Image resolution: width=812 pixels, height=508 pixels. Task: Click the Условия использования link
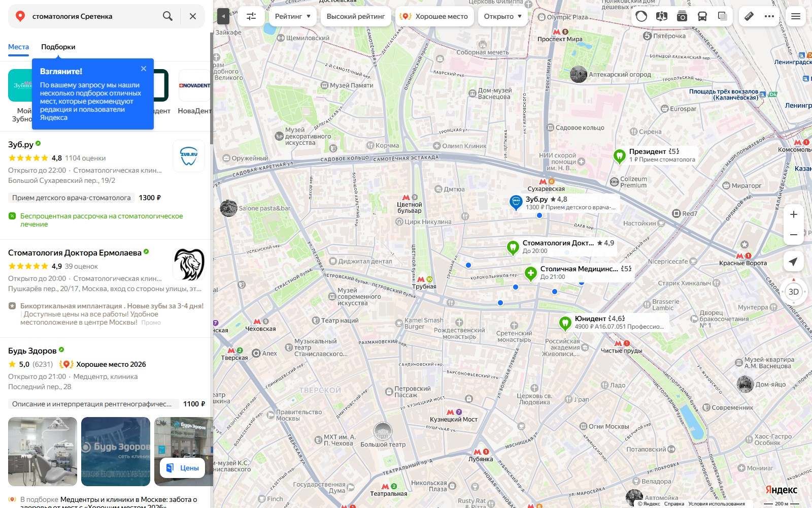(717, 504)
